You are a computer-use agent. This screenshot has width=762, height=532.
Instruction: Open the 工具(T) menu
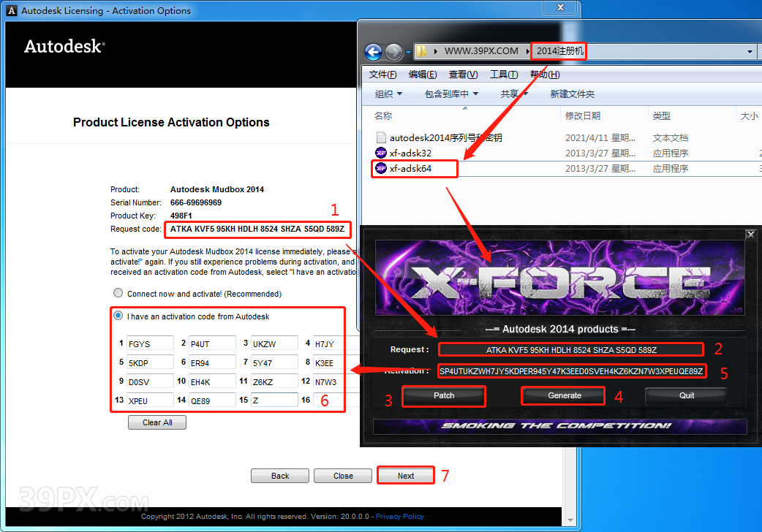tap(503, 75)
